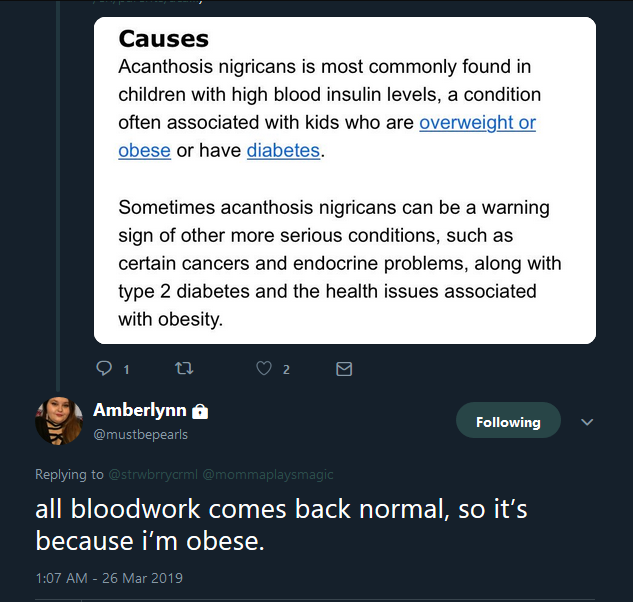Image resolution: width=633 pixels, height=602 pixels.
Task: Expand the tweet options chevron
Action: [587, 422]
